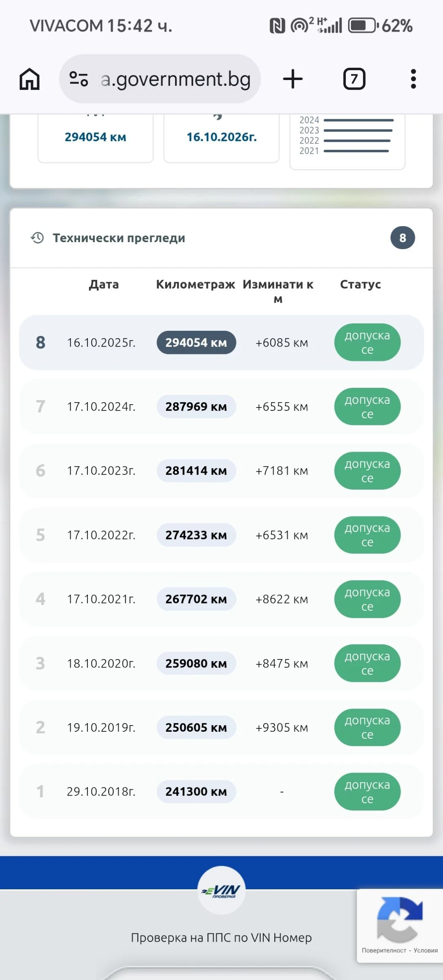Tap the address bar showing a.government.bg
The width and height of the screenshot is (443, 980).
point(176,79)
